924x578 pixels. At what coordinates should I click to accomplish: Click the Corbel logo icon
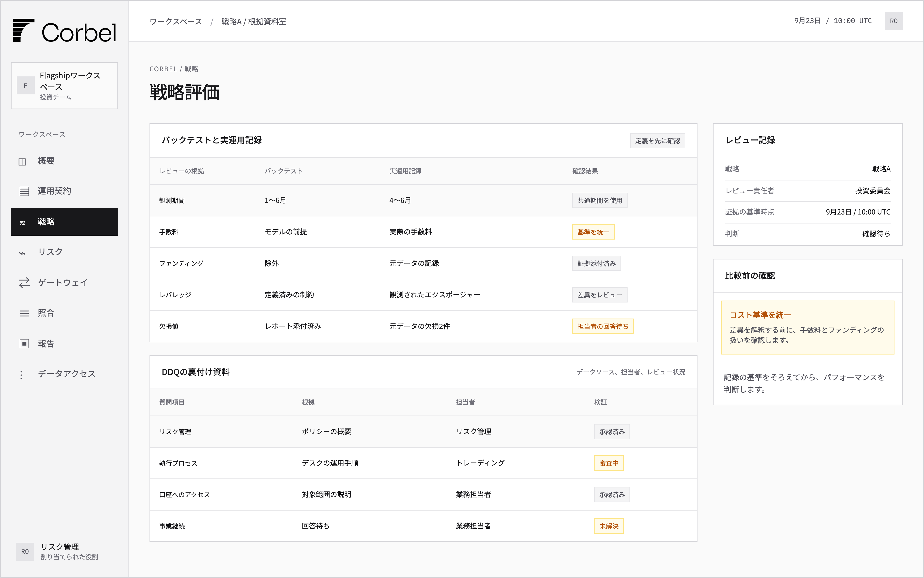coord(23,30)
